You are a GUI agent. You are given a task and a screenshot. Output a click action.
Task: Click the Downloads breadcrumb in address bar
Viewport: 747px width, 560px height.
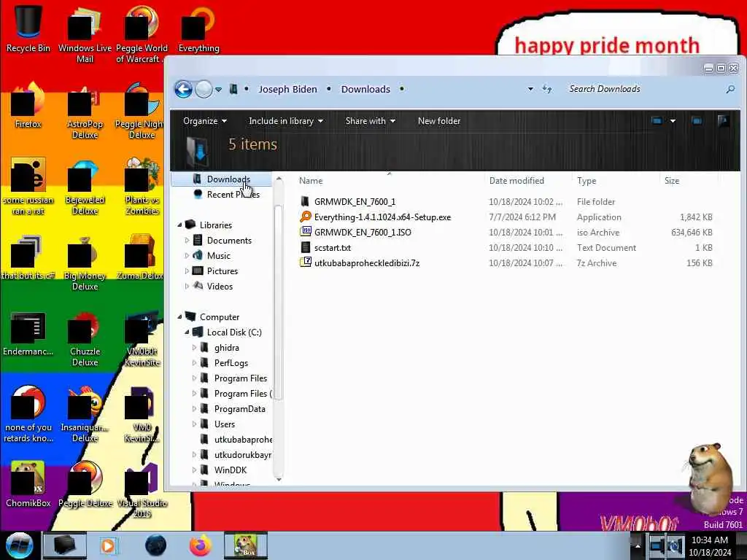coord(365,89)
